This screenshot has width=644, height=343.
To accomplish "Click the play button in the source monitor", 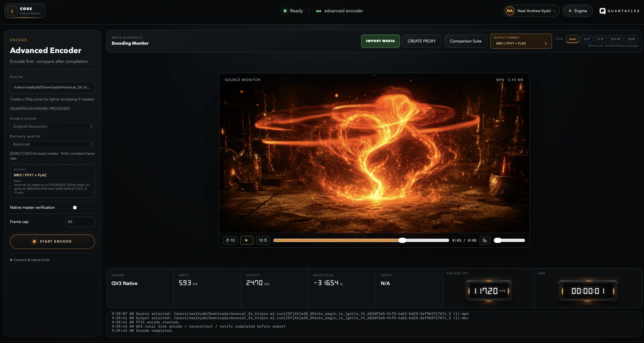I will (246, 240).
